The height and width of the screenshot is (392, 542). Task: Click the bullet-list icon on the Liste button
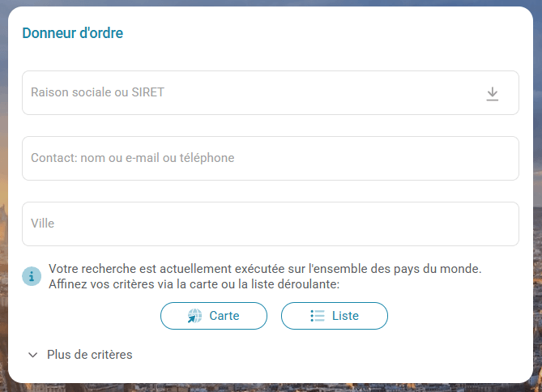click(318, 316)
